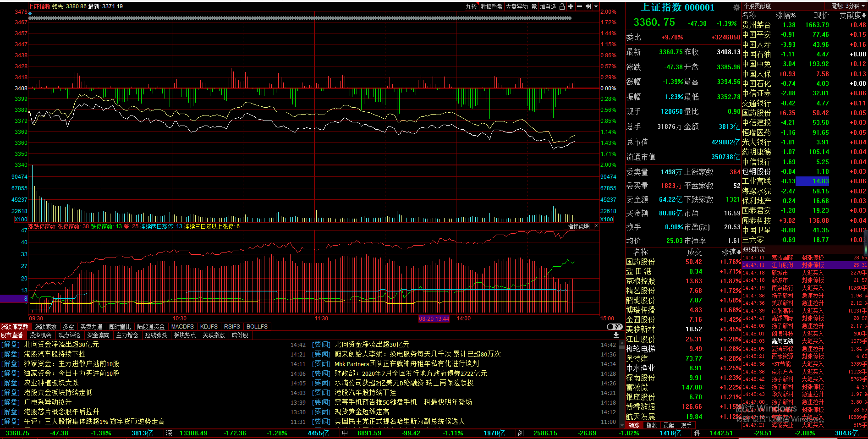Switch to the RSIFS indicator tab

(232, 327)
